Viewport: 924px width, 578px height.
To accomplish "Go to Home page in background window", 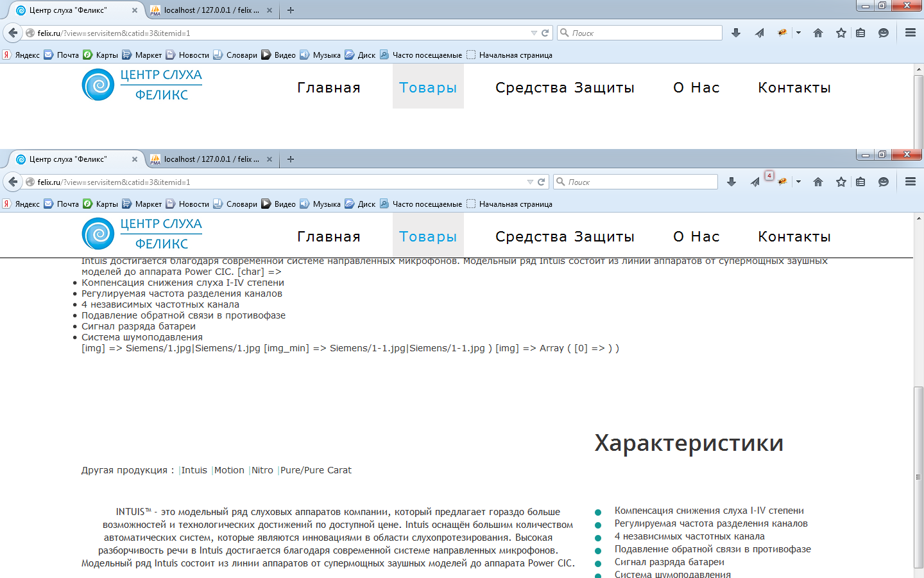I will 818,33.
